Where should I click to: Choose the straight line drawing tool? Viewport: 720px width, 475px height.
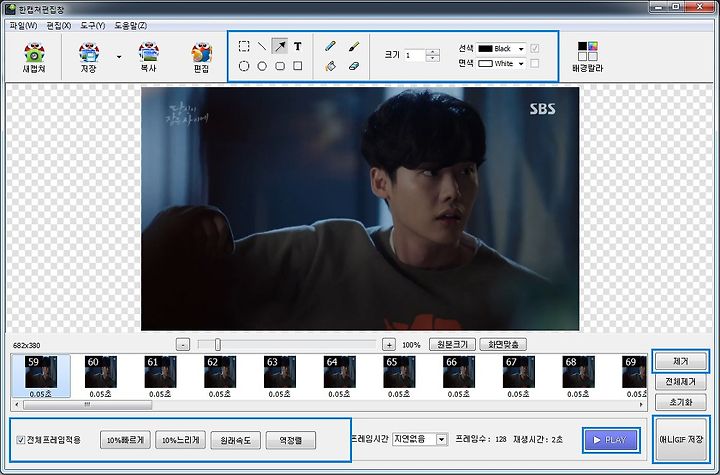[x=262, y=46]
